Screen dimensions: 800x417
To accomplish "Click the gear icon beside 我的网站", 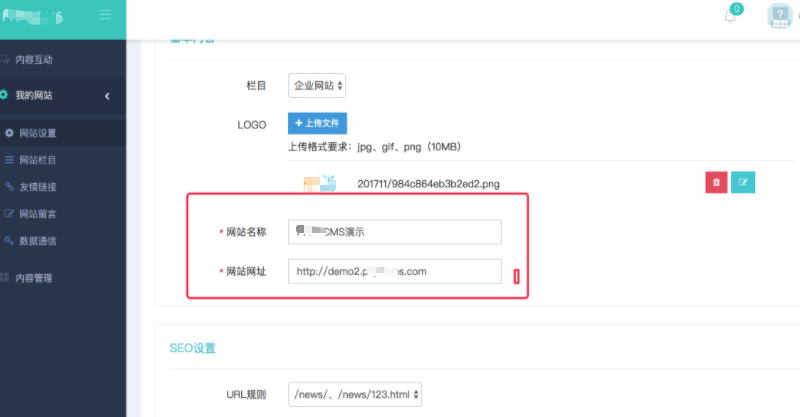I will [4, 95].
